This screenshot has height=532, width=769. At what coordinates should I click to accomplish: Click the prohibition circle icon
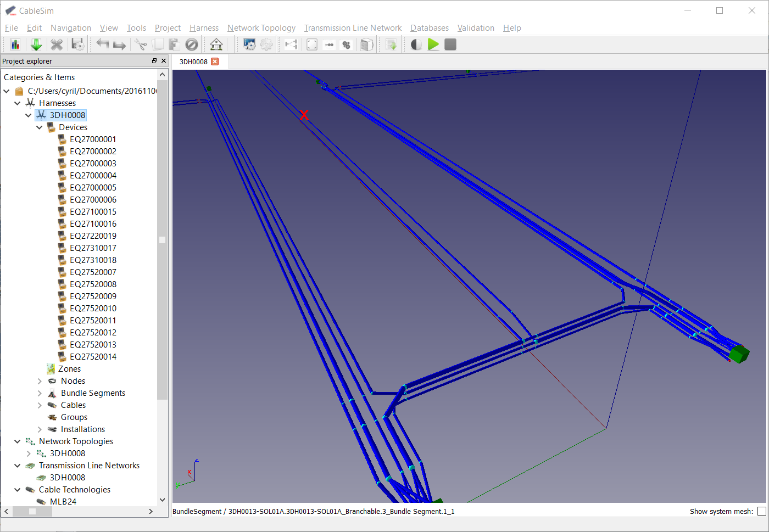[192, 44]
